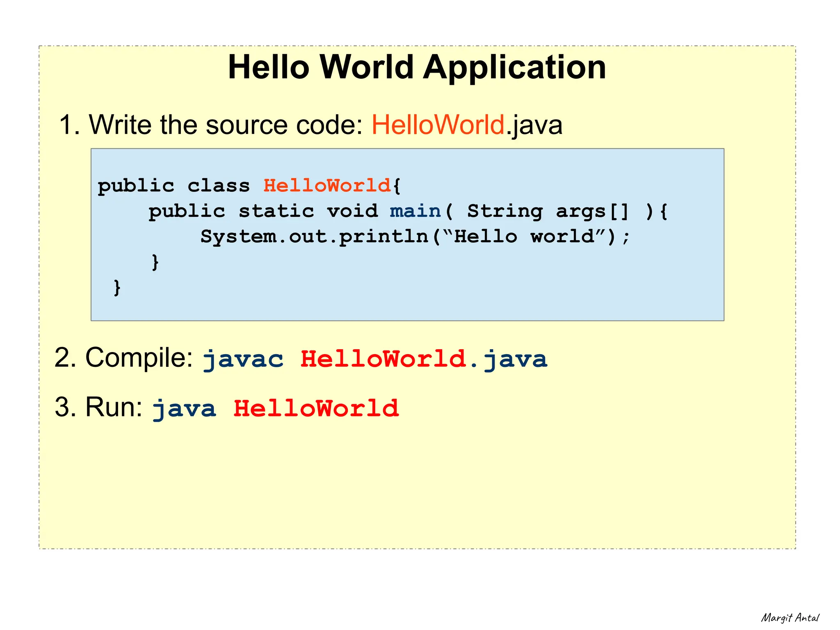
Task: Click the blue 'java' run command
Action: [x=184, y=409]
